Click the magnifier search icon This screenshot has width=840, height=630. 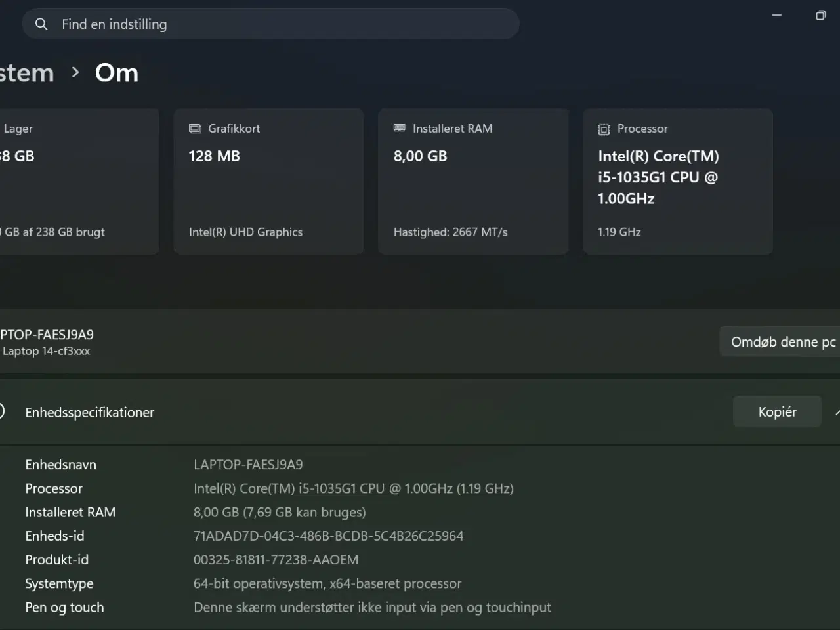click(x=41, y=24)
